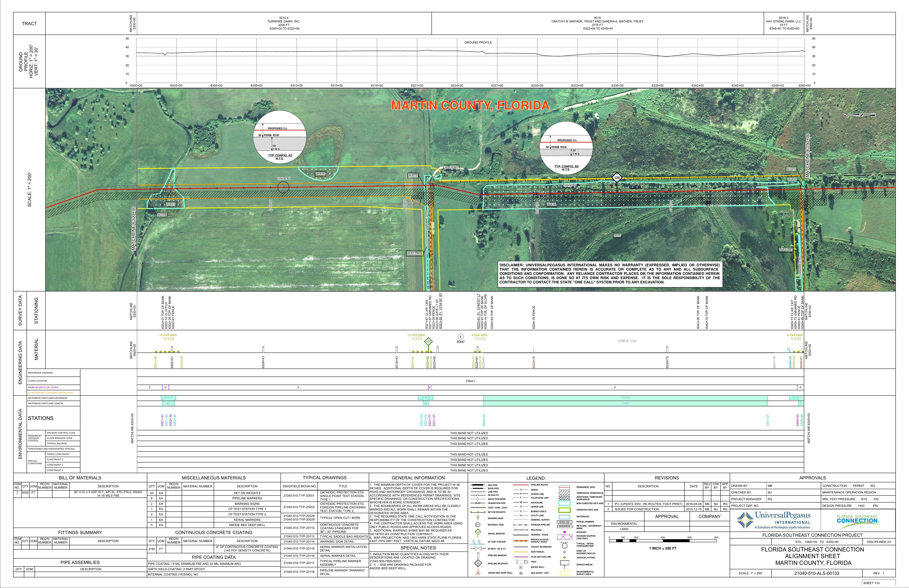Click milepost 120 diamond marker on map
This screenshot has width=909, height=588.
[617, 178]
